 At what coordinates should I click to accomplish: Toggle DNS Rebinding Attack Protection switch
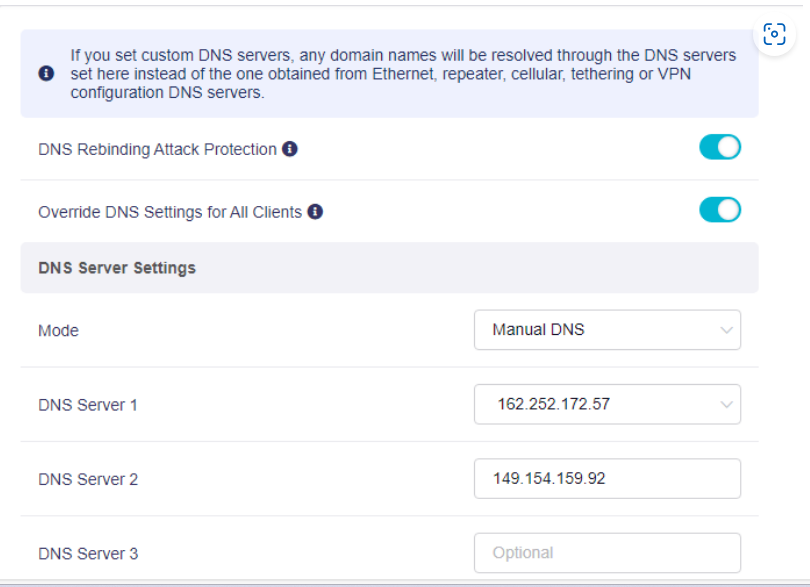(x=720, y=147)
